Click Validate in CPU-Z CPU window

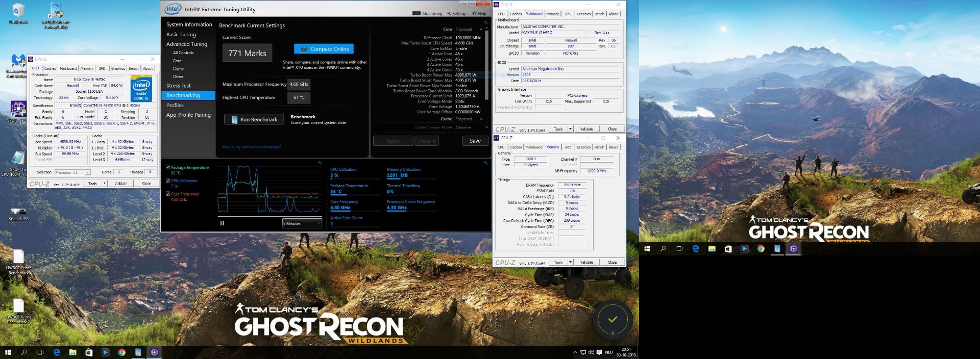pyautogui.click(x=121, y=184)
